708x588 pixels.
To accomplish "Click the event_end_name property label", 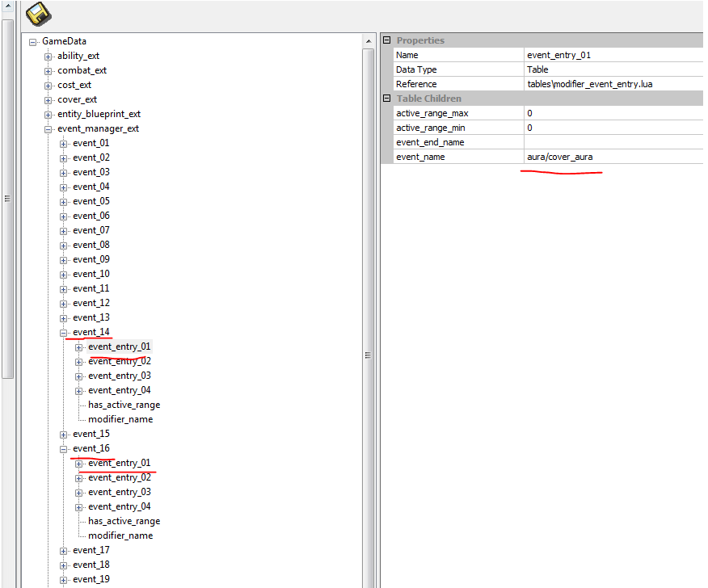I will [430, 142].
